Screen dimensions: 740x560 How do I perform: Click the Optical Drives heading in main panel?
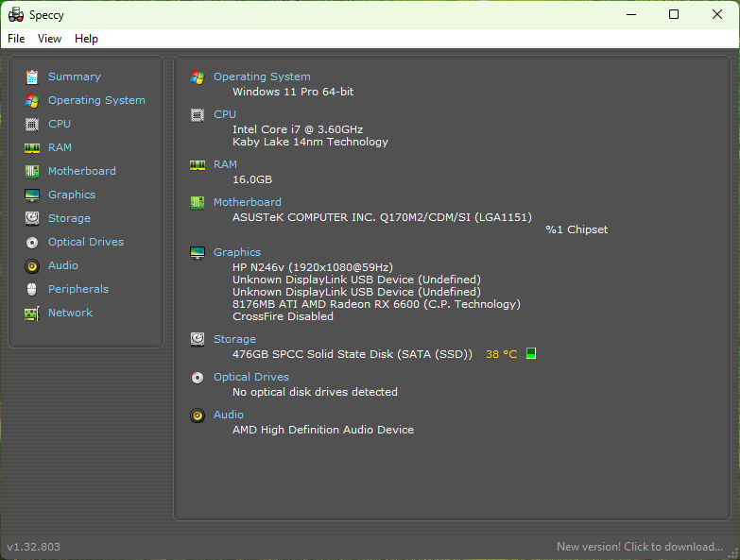pos(251,377)
